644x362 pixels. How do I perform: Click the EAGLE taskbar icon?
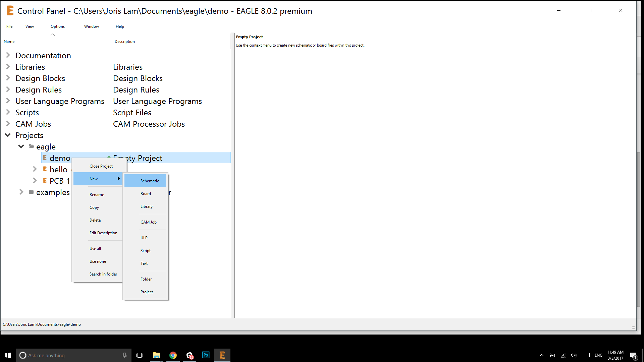pos(222,355)
